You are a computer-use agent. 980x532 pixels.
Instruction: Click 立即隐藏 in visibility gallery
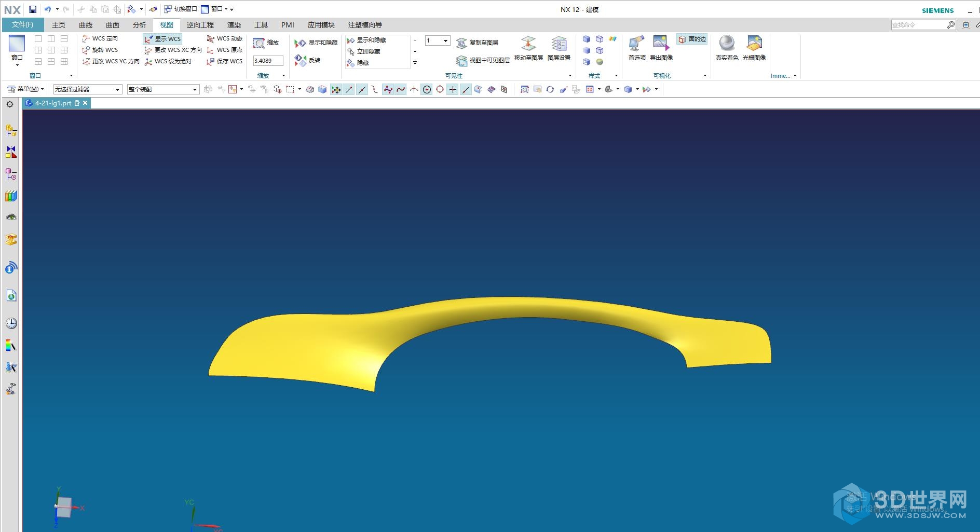click(363, 51)
